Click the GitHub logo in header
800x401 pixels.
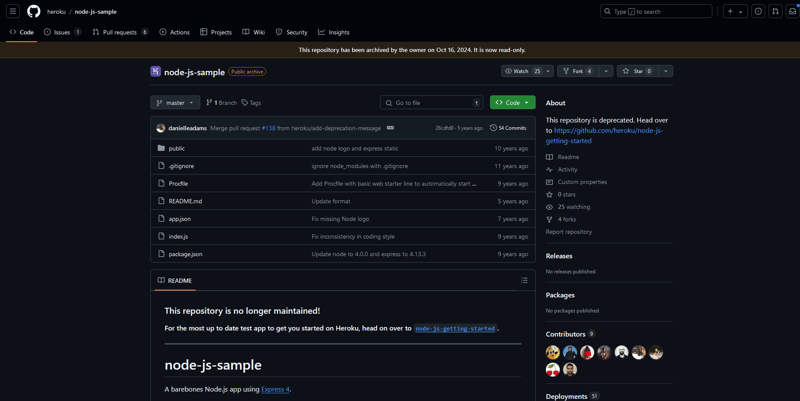(34, 12)
